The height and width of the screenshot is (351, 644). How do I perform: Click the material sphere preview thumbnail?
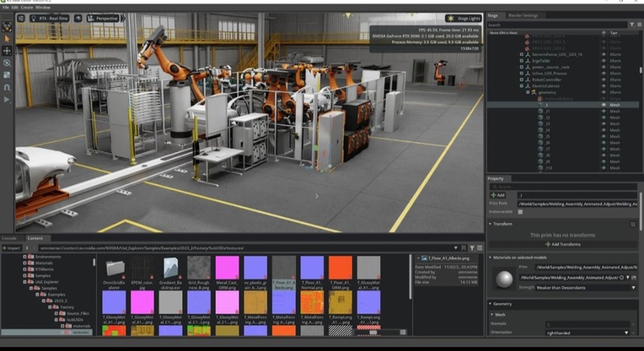504,279
